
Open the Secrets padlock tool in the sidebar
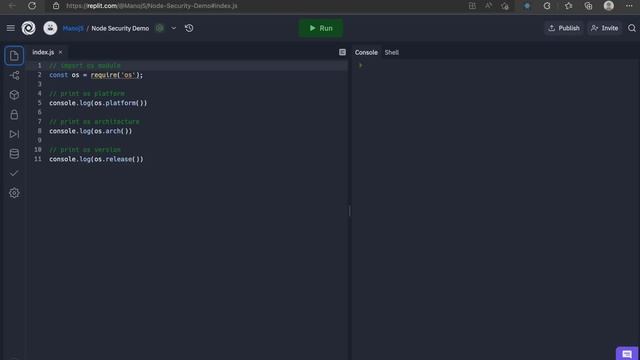[14, 115]
